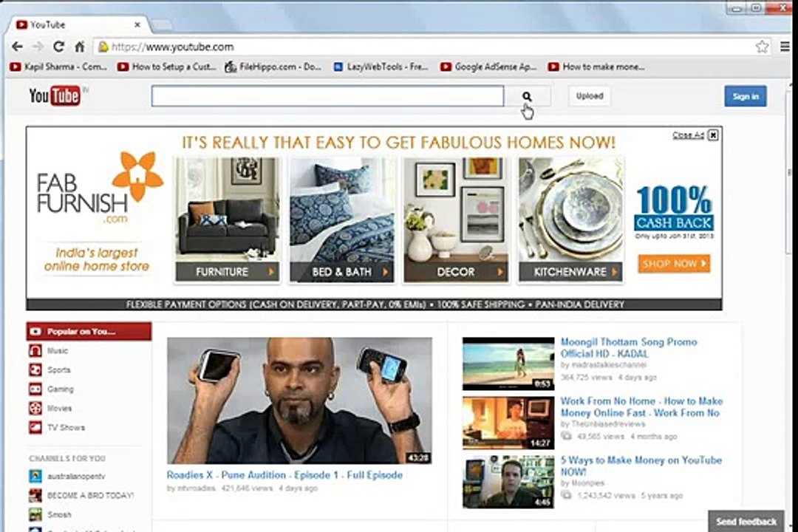Image resolution: width=798 pixels, height=532 pixels.
Task: Click the Upload button
Action: 590,96
